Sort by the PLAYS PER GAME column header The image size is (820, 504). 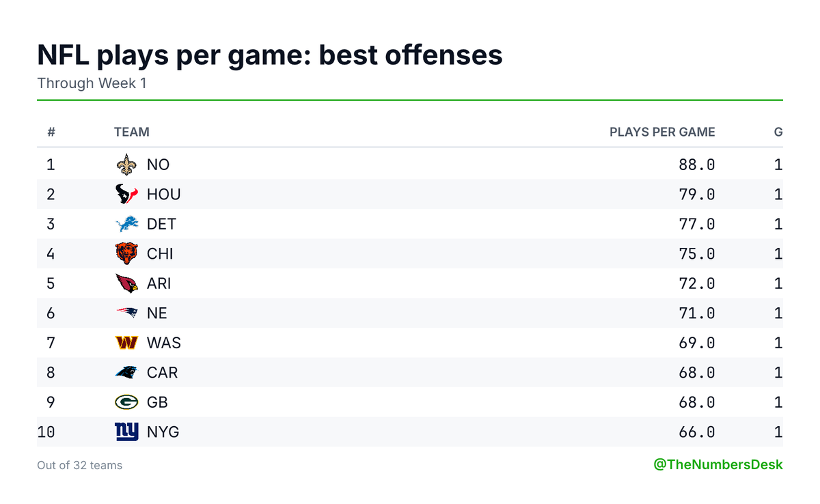[x=662, y=132]
